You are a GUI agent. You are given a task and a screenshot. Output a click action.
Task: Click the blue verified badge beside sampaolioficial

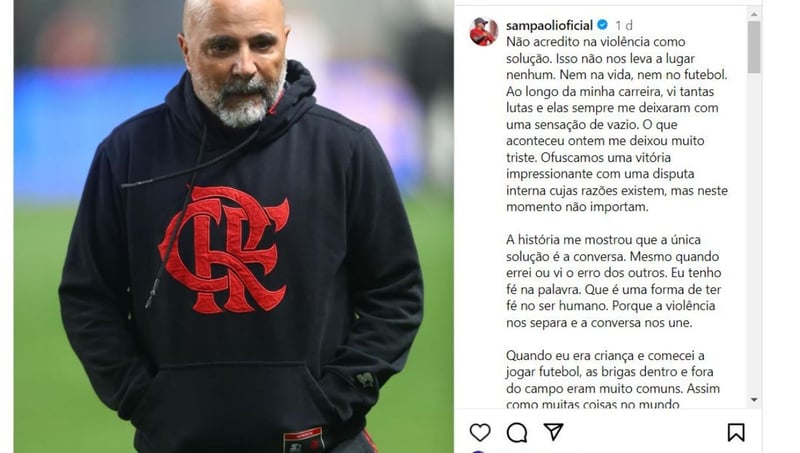[x=603, y=25]
